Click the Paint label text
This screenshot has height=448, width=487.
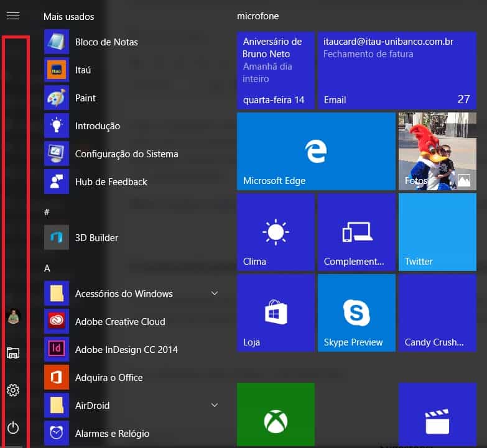(x=85, y=98)
